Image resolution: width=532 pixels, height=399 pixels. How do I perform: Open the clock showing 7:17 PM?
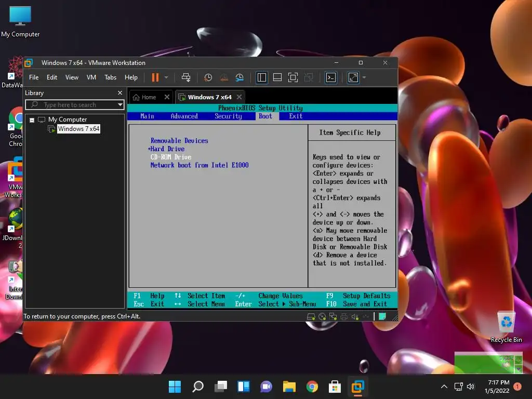(x=497, y=387)
